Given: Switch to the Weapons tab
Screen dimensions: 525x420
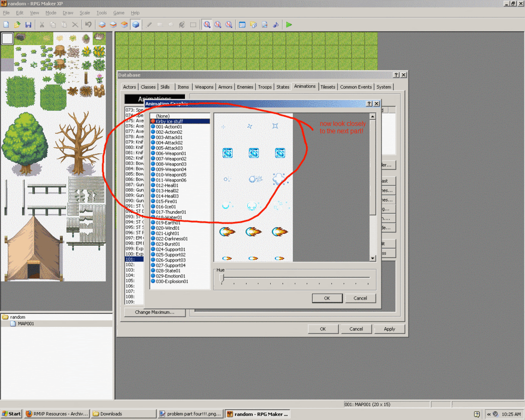Looking at the screenshot, I should click(x=204, y=87).
